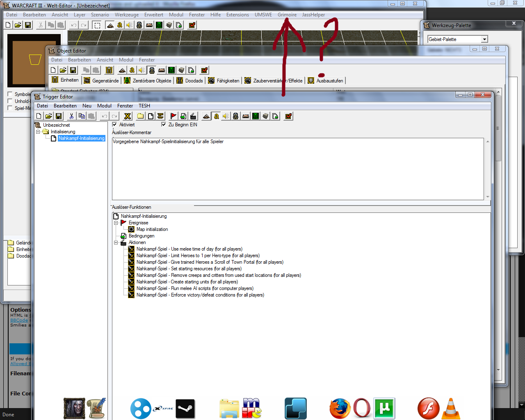Select the Bedingungen node
This screenshot has height=420, width=525.
142,236
